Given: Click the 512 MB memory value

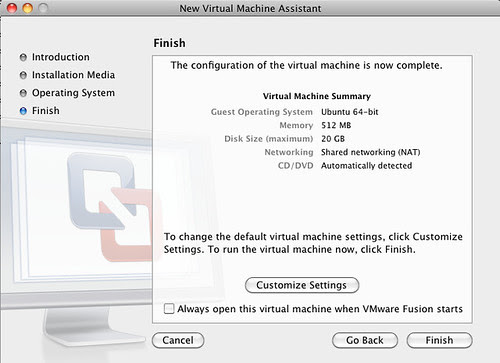Looking at the screenshot, I should click(x=336, y=125).
